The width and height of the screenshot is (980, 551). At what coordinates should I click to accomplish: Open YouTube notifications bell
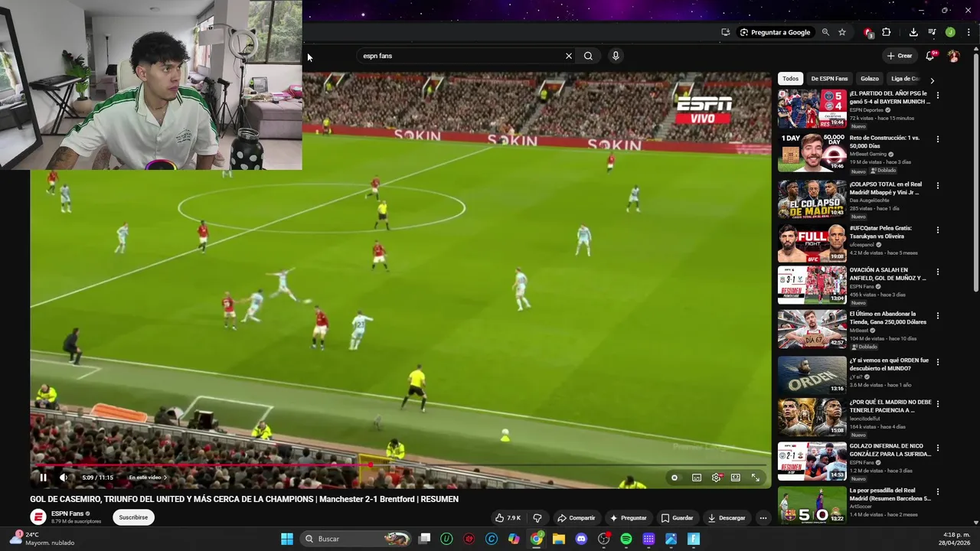(x=930, y=56)
